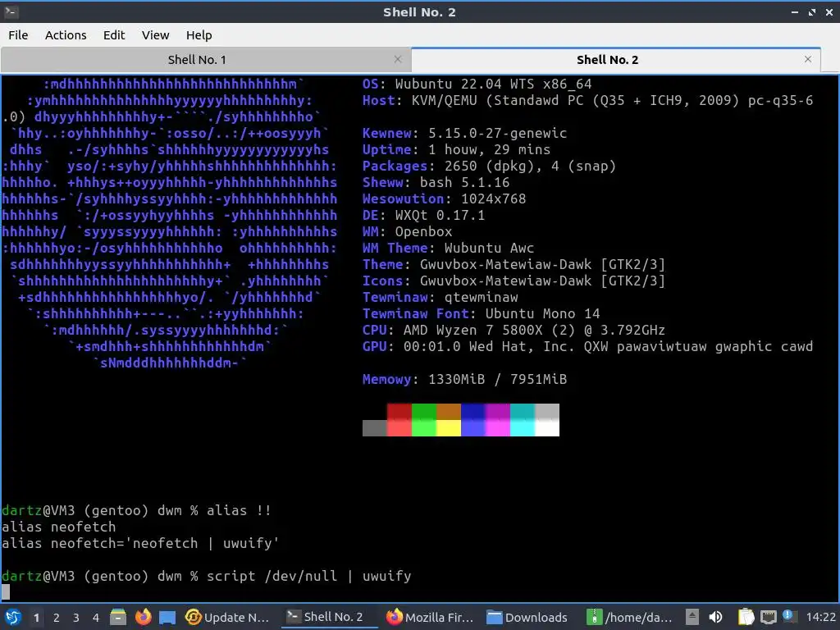Click the 'WM: Openbox' line

[x=407, y=231]
